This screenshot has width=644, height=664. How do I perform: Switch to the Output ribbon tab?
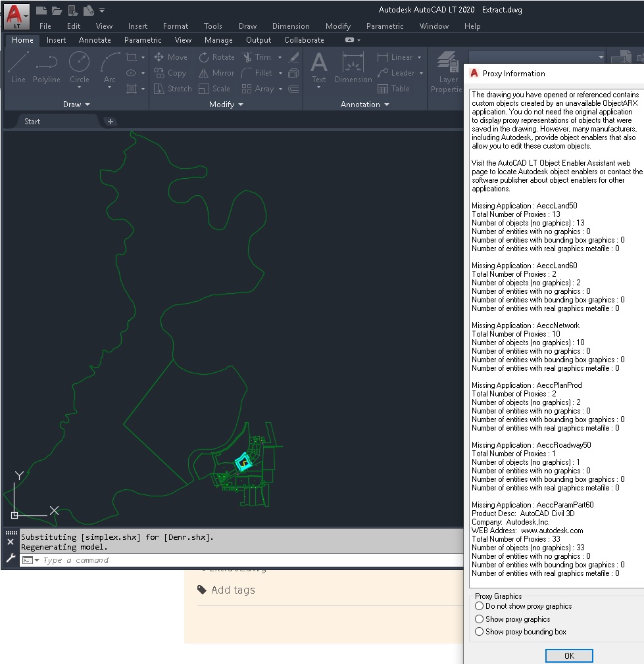(x=259, y=40)
